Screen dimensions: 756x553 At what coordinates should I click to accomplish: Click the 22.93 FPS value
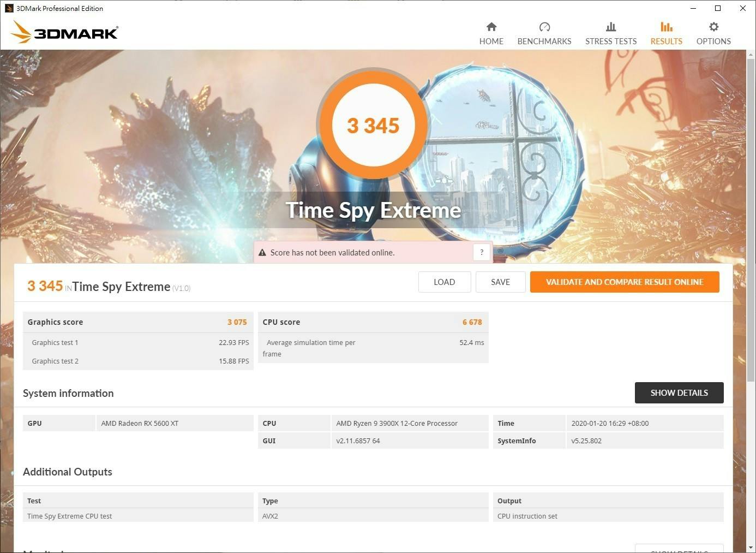click(234, 343)
